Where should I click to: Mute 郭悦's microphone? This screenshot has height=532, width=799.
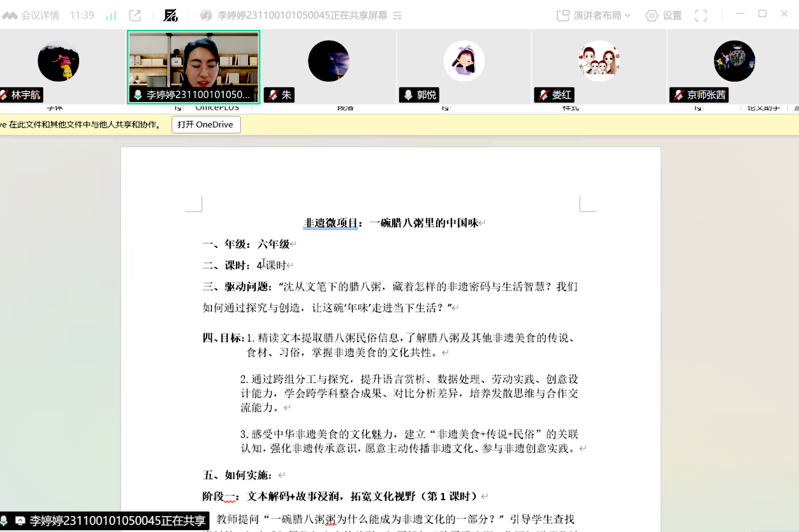point(407,95)
